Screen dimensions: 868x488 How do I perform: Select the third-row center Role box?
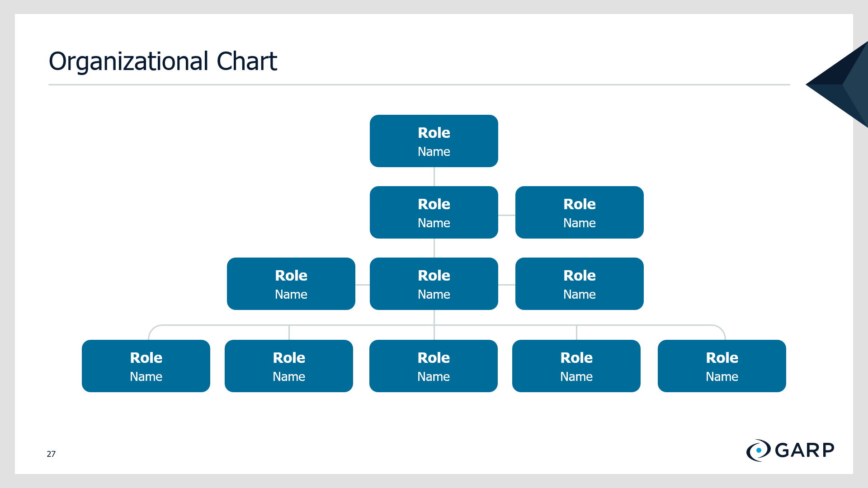click(434, 284)
